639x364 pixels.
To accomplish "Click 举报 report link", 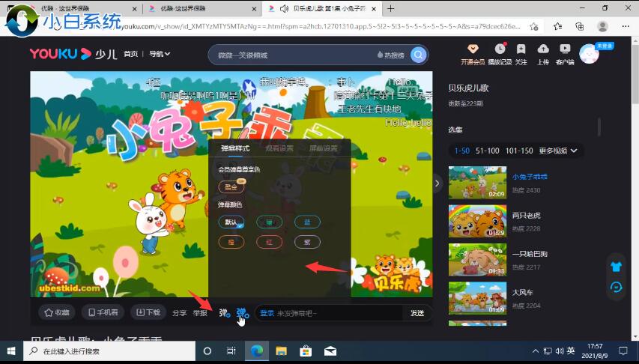I will (x=200, y=313).
